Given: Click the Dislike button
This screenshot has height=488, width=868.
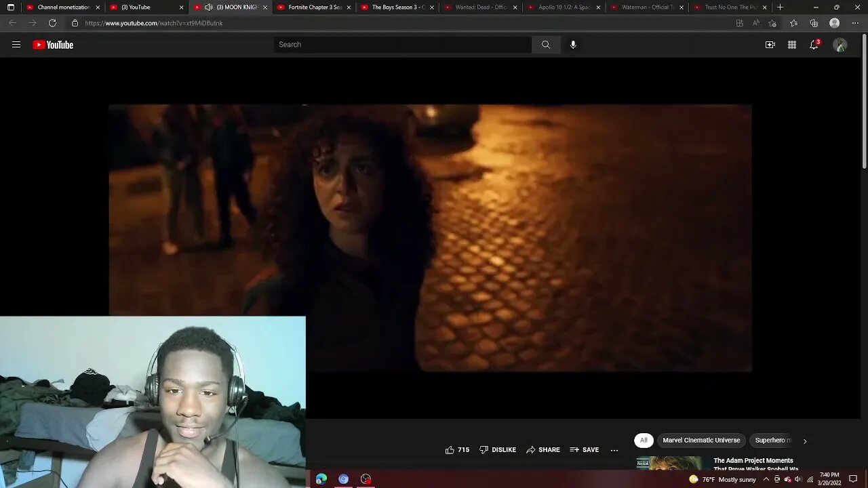Looking at the screenshot, I should click(x=498, y=450).
